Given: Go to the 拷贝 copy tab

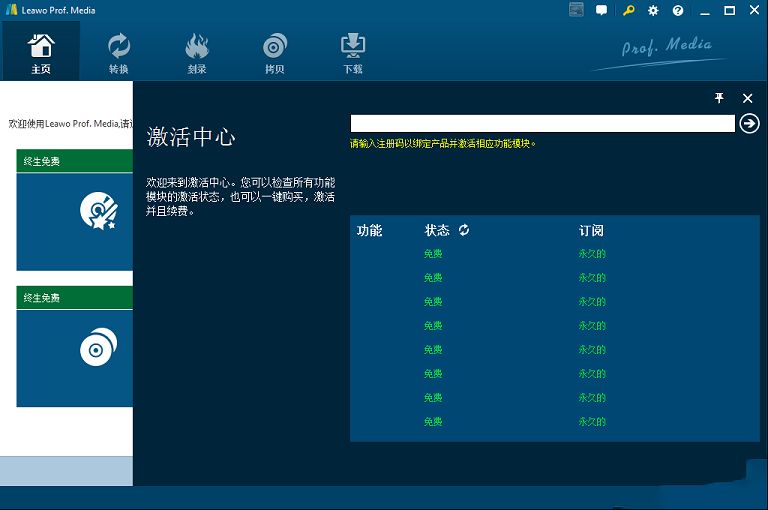Looking at the screenshot, I should [275, 53].
